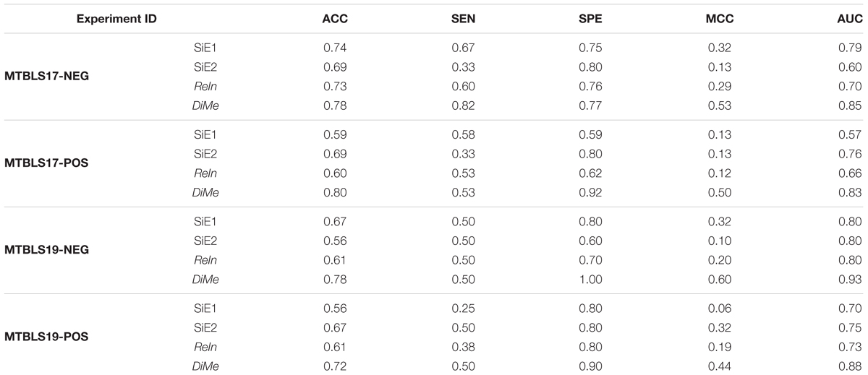Viewport: 868px width, 375px height.
Task: Select the 0.82 SEN value
Action: click(x=463, y=107)
